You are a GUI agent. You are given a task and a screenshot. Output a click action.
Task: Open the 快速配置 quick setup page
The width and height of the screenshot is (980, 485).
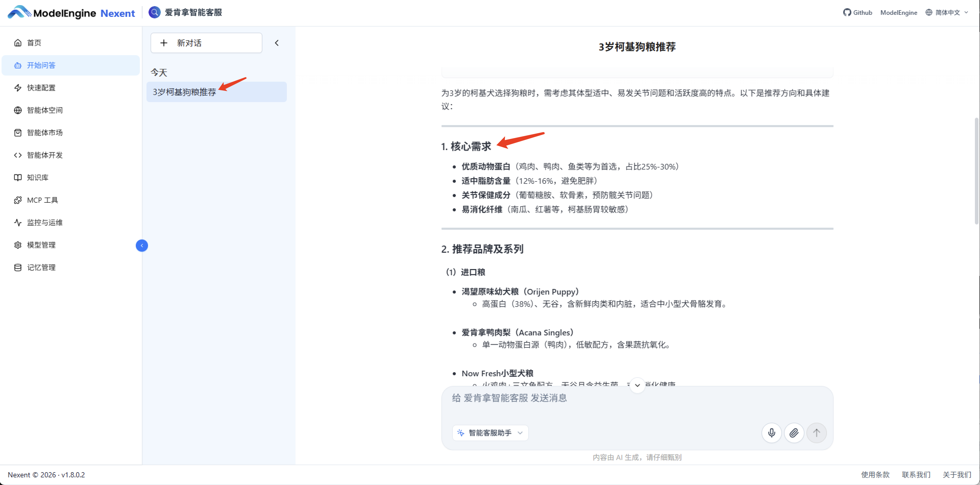tap(41, 88)
